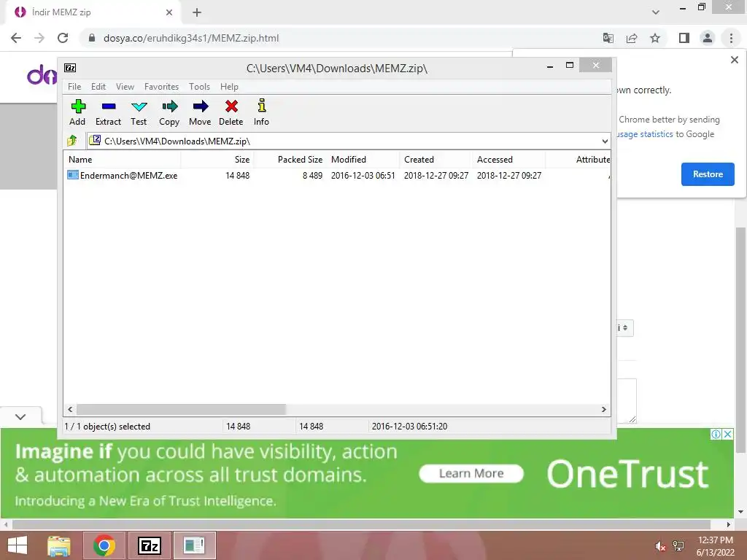Open the File menu in 7-Zip
Image resolution: width=747 pixels, height=560 pixels.
(74, 87)
